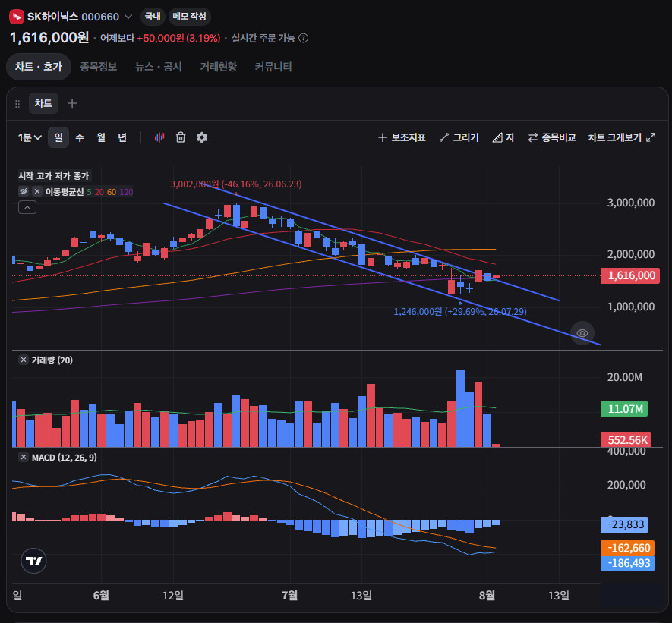Go to the 거래현황 tab
The width and height of the screenshot is (672, 623).
click(x=218, y=66)
